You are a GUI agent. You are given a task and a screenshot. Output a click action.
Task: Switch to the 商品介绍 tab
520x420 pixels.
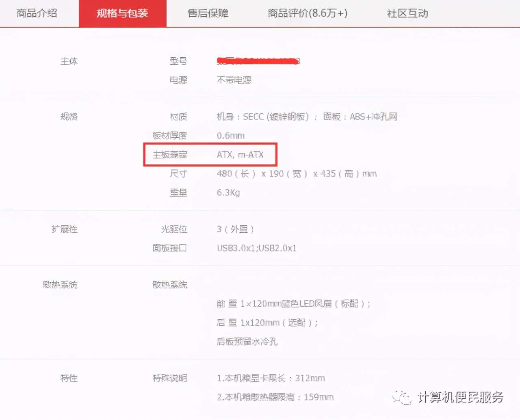[37, 13]
